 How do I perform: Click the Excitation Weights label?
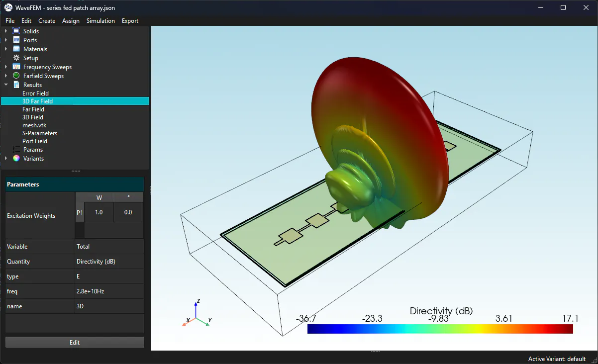pyautogui.click(x=31, y=216)
